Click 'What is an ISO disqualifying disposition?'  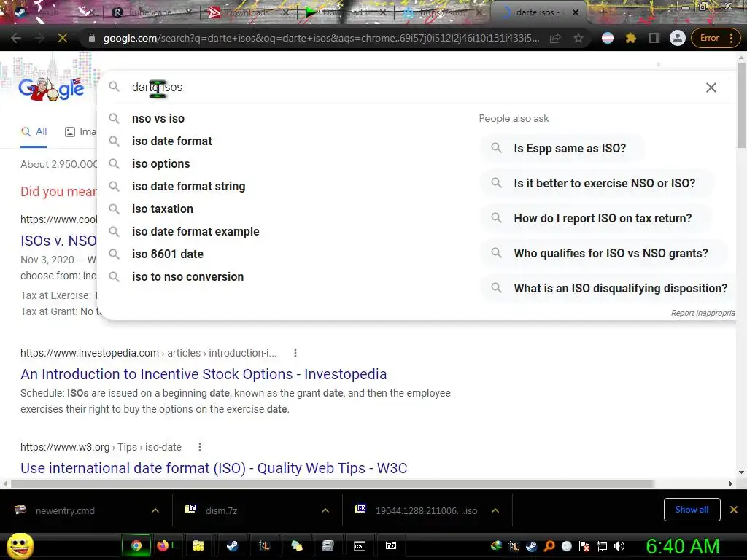click(609, 288)
